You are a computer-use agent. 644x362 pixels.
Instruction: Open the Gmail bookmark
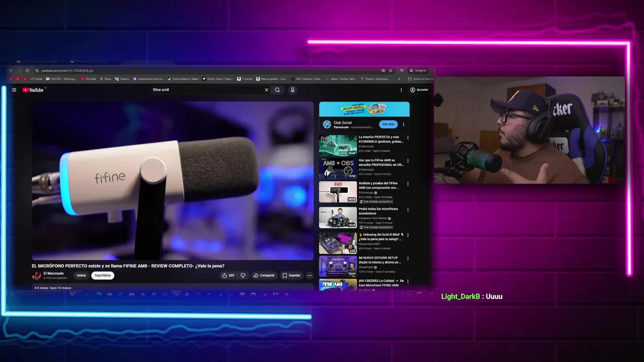pyautogui.click(x=37, y=79)
